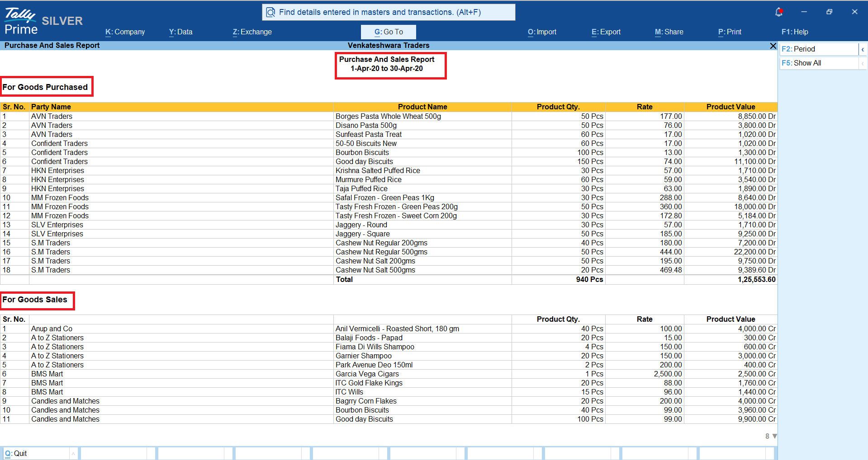The height and width of the screenshot is (460, 868).
Task: Select ITC Gold Flake Kings row
Action: click(x=389, y=383)
